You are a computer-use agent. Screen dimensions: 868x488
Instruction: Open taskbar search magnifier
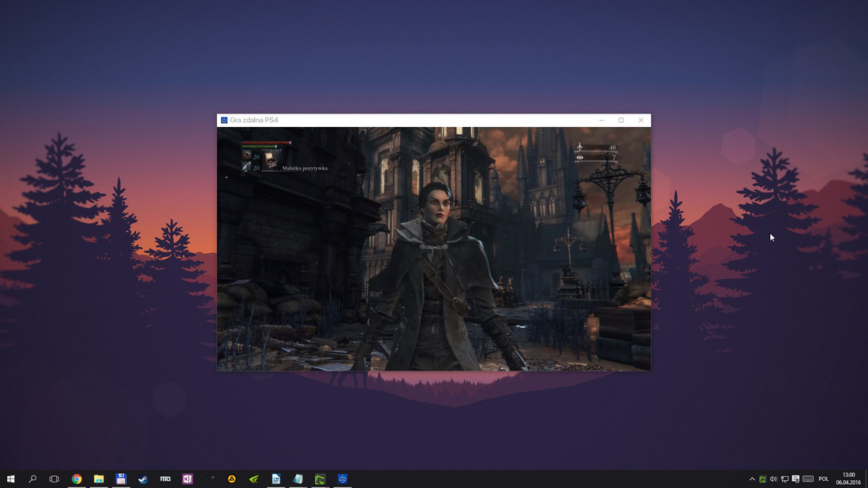[x=32, y=479]
